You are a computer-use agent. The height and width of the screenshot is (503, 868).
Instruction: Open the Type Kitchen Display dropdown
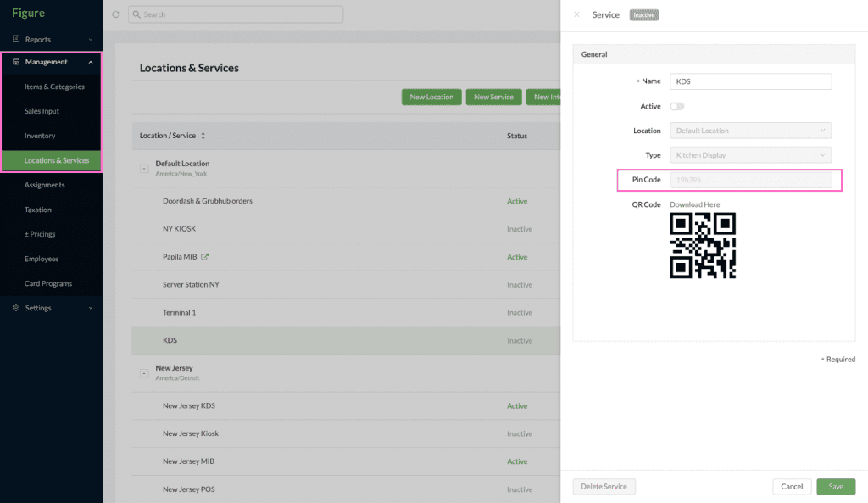[x=751, y=155]
